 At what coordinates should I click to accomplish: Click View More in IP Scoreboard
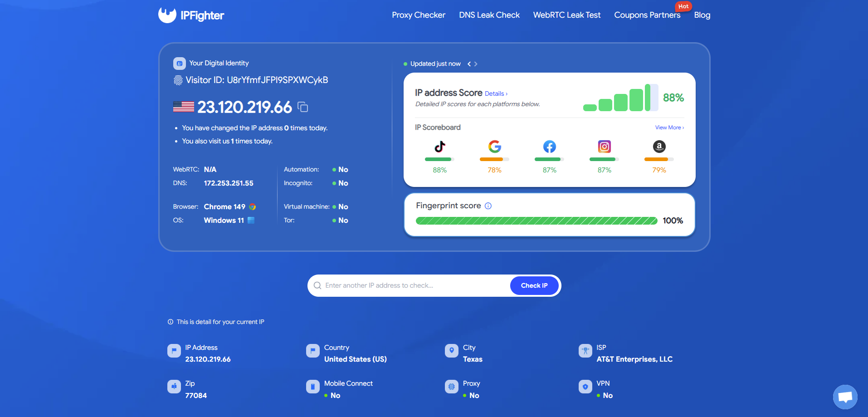669,128
